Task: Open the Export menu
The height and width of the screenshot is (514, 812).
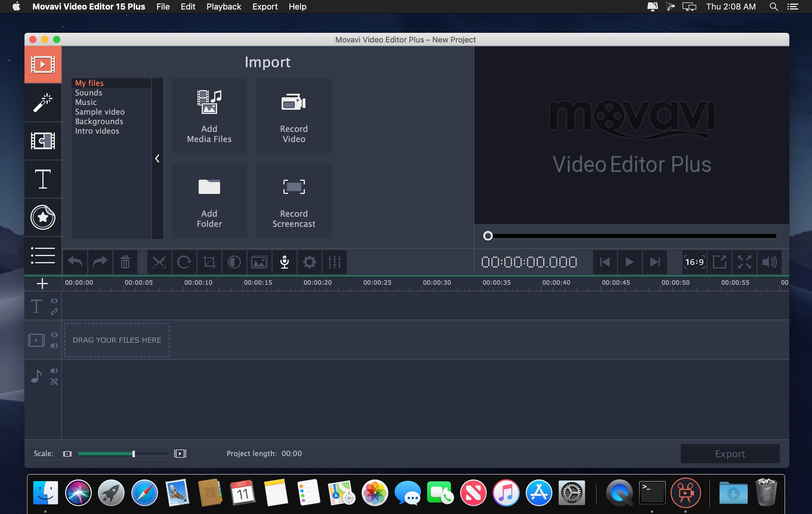Action: (x=265, y=7)
